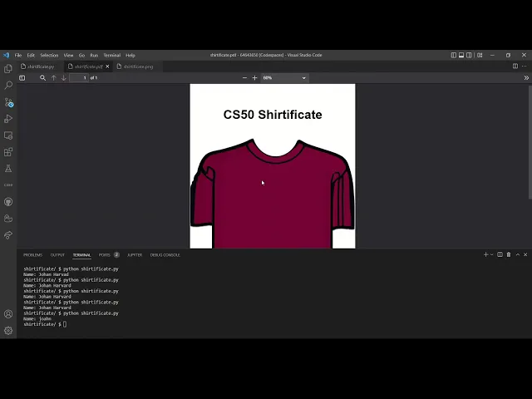Open the Testing flask view
This screenshot has width=532, height=399.
8,169
